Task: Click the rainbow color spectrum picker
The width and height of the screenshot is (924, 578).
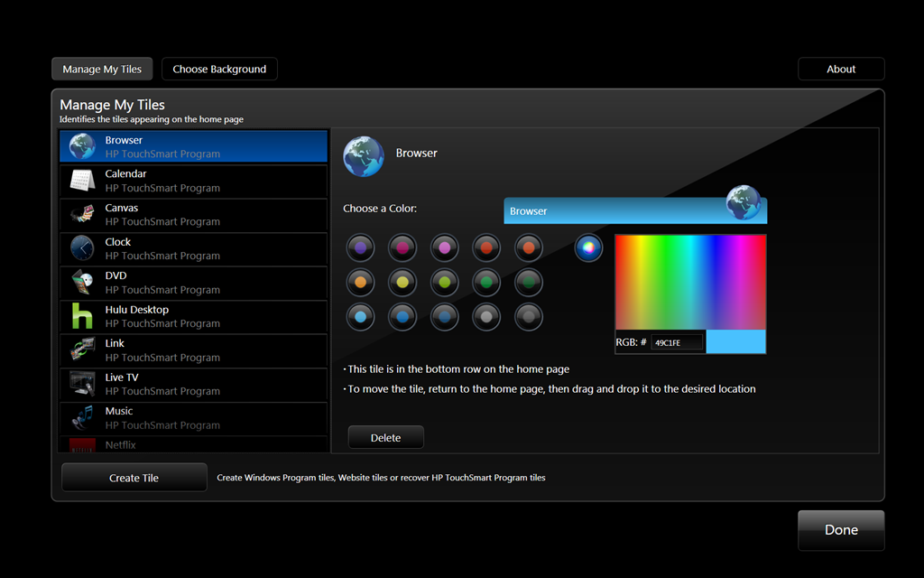Action: [690, 282]
